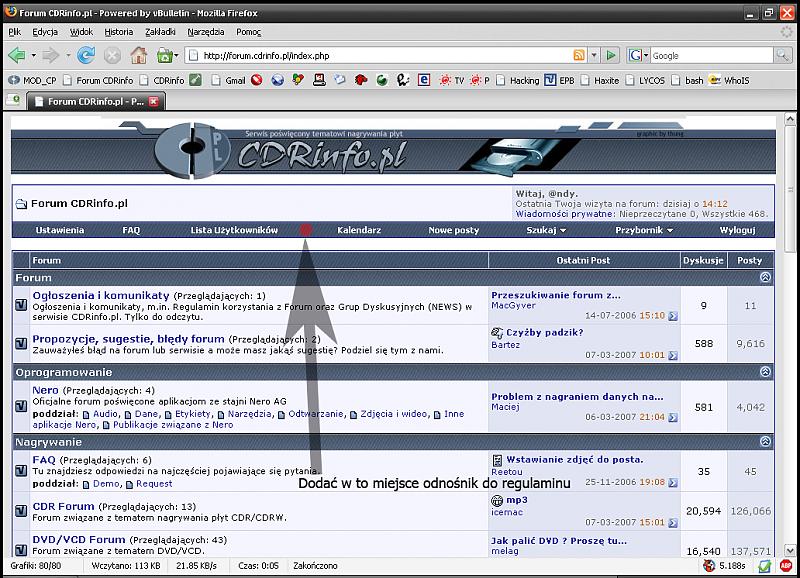Open the EPB bookmark
Viewport: 800px width, 578px height.
point(559,81)
